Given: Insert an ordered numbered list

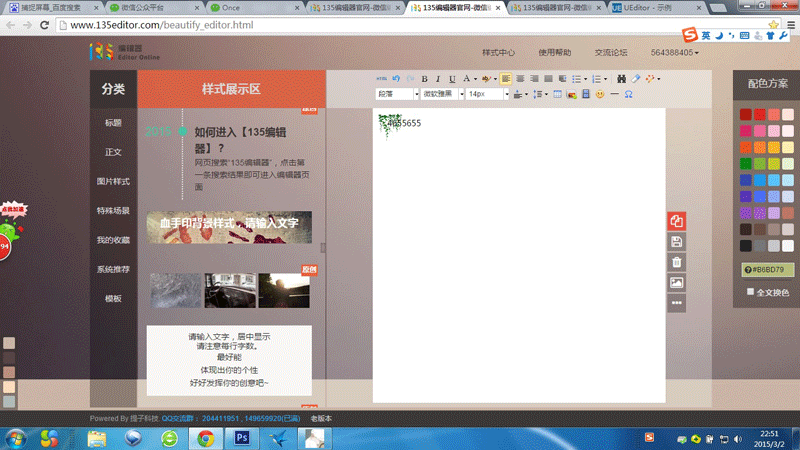Looking at the screenshot, I should tap(596, 79).
